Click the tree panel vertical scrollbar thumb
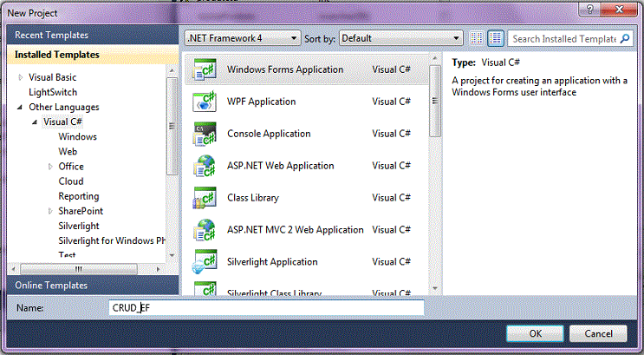Viewport: 644px width, 355px height. (x=172, y=126)
